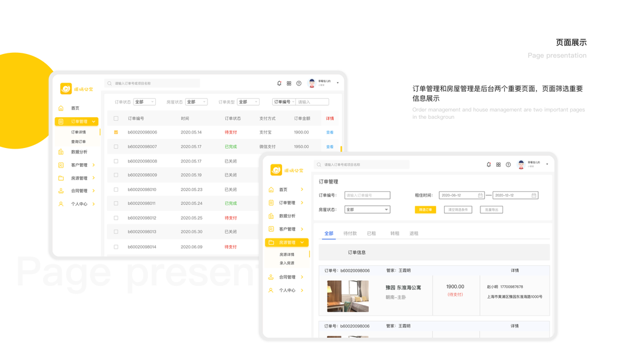
Task: Click the 首页 home icon in the order list sidebar
Action: coord(61,108)
